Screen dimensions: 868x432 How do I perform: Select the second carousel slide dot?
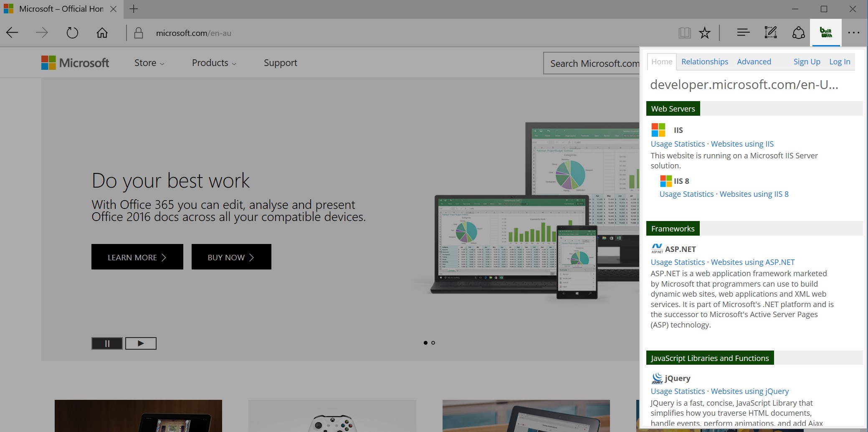pyautogui.click(x=433, y=343)
